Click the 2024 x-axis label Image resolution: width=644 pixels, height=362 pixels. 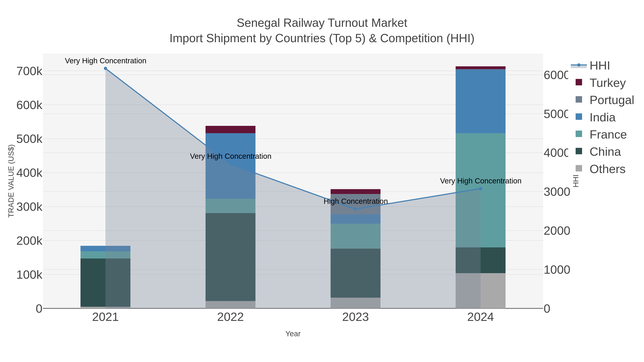480,317
